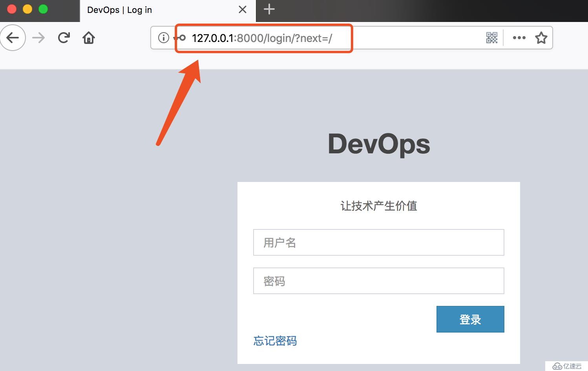
Task: Click into the 密码 password field
Action: pyautogui.click(x=378, y=281)
